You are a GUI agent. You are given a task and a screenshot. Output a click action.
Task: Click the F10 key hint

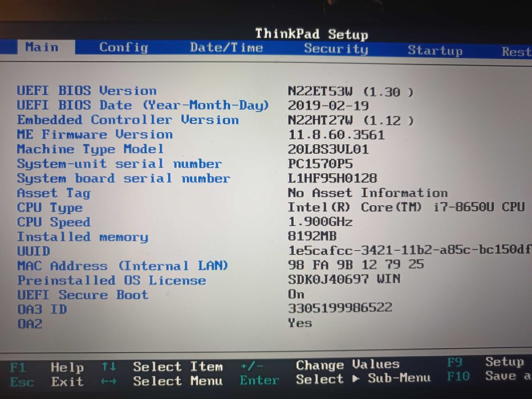pyautogui.click(x=458, y=376)
